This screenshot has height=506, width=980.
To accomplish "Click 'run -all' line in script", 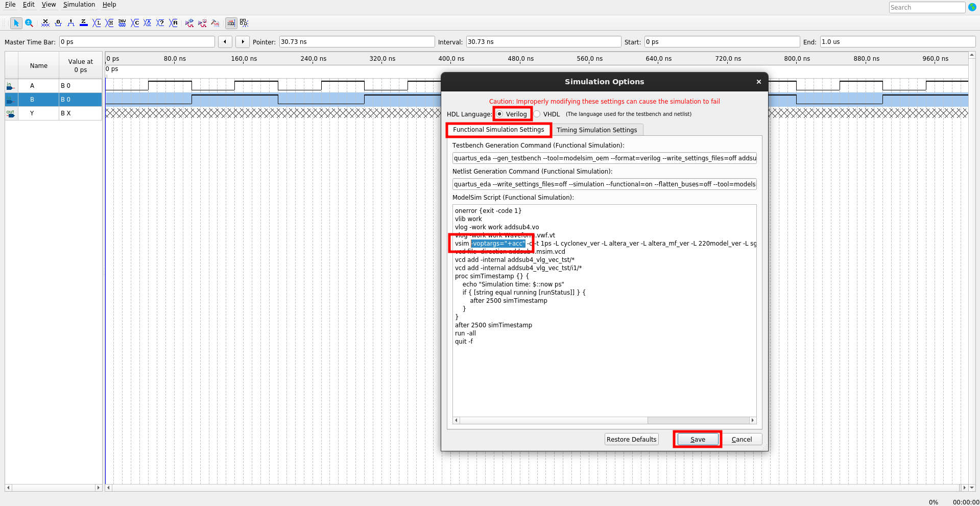I will (465, 333).
